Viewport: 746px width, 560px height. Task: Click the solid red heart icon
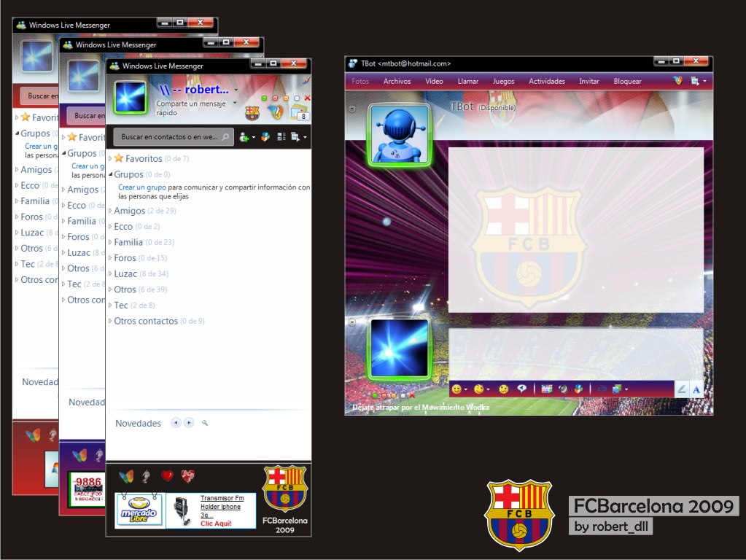click(167, 475)
